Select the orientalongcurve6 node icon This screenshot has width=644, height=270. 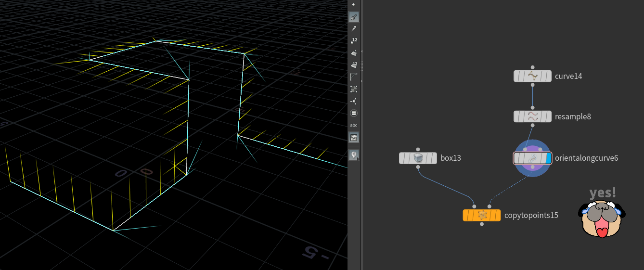tap(532, 158)
